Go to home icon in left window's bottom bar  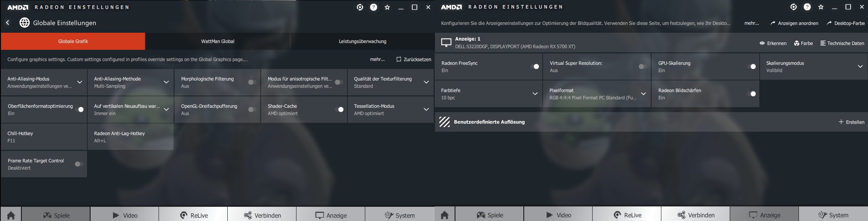pos(11,215)
